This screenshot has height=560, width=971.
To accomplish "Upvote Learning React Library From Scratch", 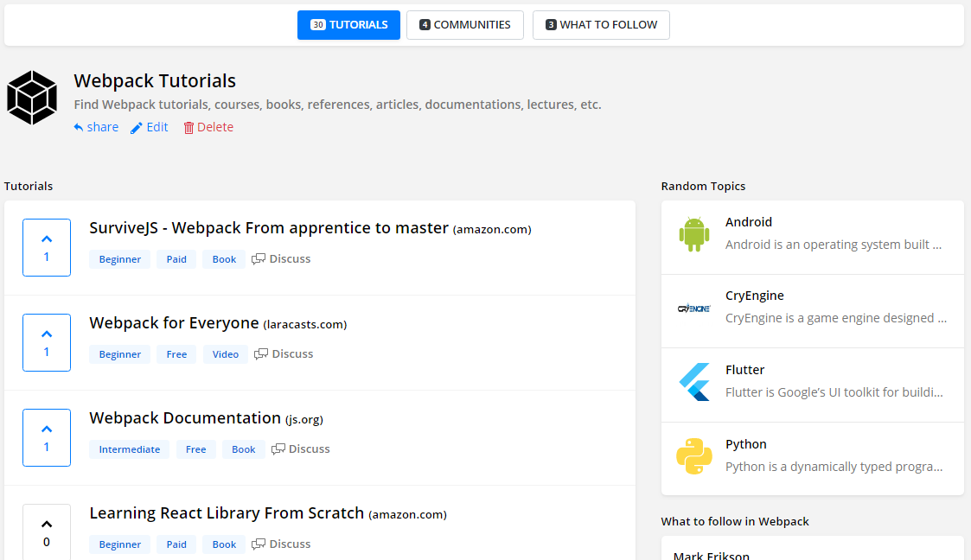I will pyautogui.click(x=47, y=532).
